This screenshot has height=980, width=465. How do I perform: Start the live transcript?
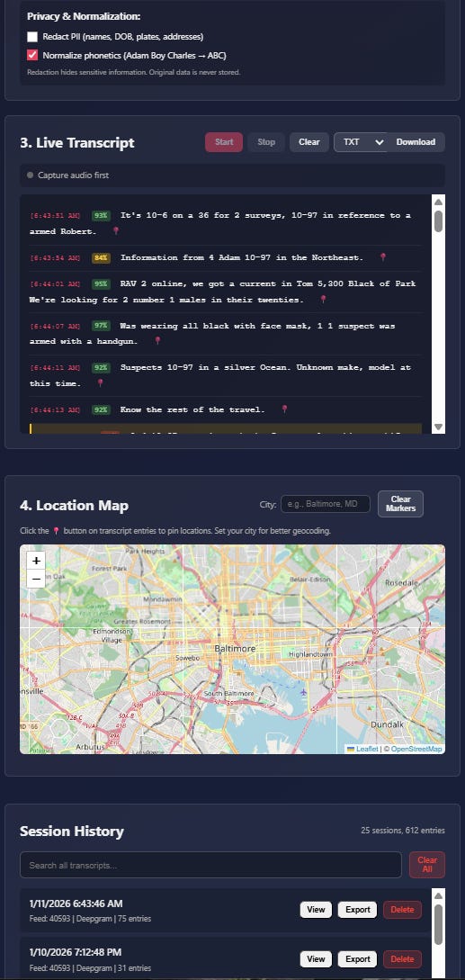(x=224, y=142)
